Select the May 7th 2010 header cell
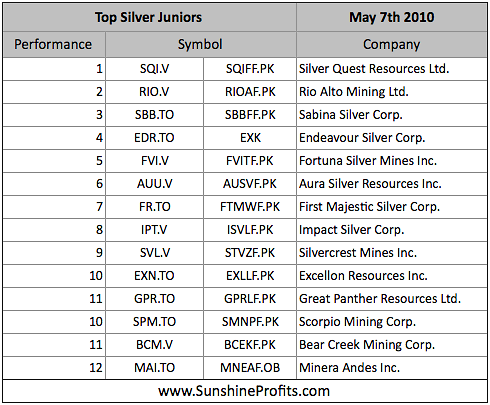 point(392,17)
